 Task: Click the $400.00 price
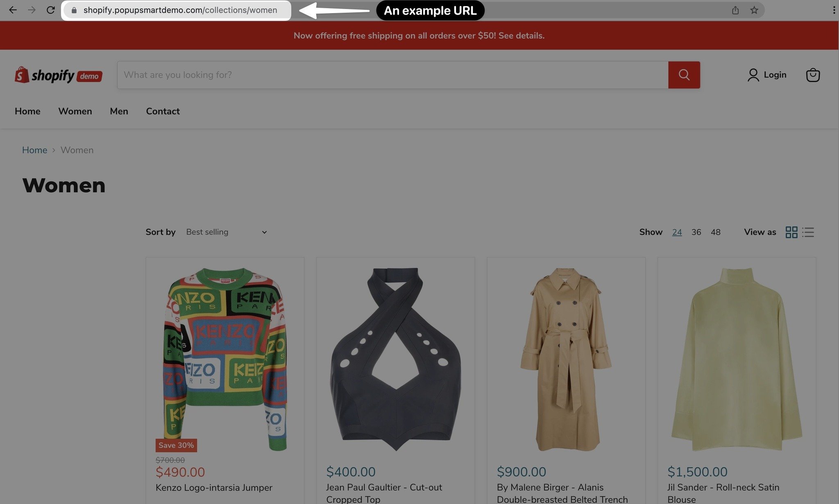click(x=351, y=472)
